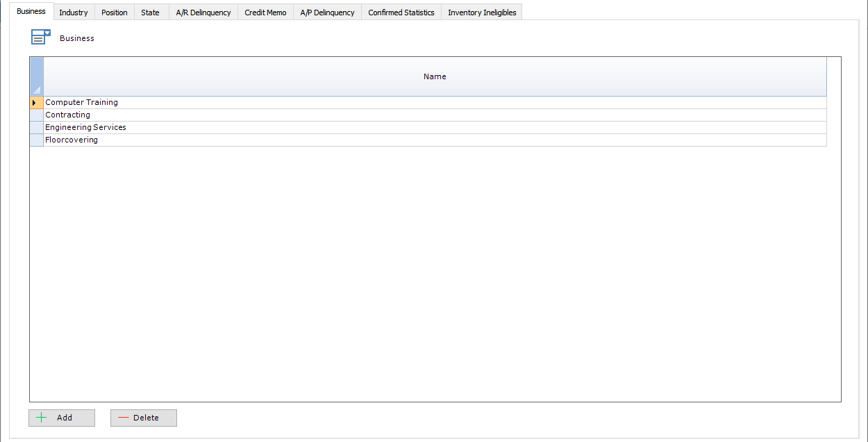868x442 pixels.
Task: Click the Add button
Action: pos(61,417)
